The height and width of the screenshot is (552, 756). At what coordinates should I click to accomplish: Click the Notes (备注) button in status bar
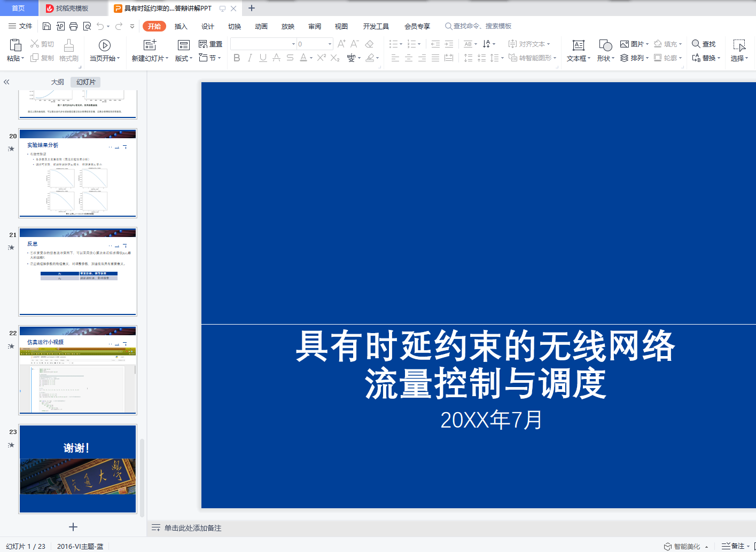[x=733, y=546]
